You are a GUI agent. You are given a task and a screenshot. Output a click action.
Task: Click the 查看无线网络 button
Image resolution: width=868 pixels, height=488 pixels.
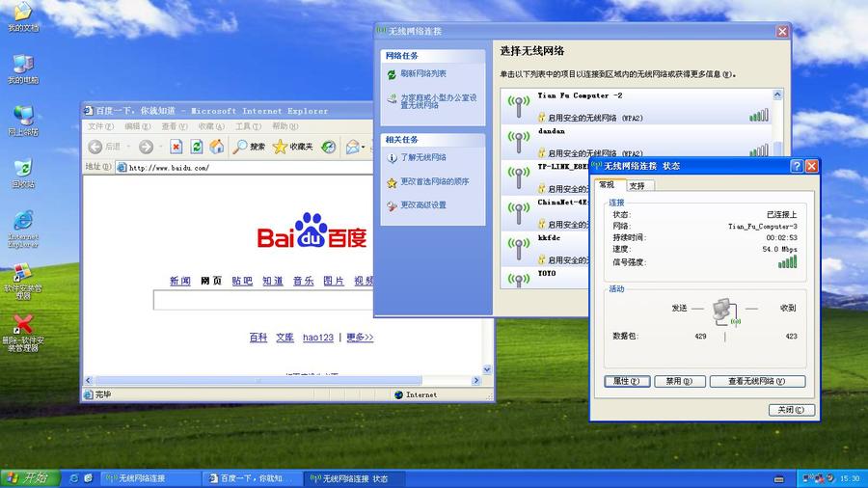click(x=757, y=381)
